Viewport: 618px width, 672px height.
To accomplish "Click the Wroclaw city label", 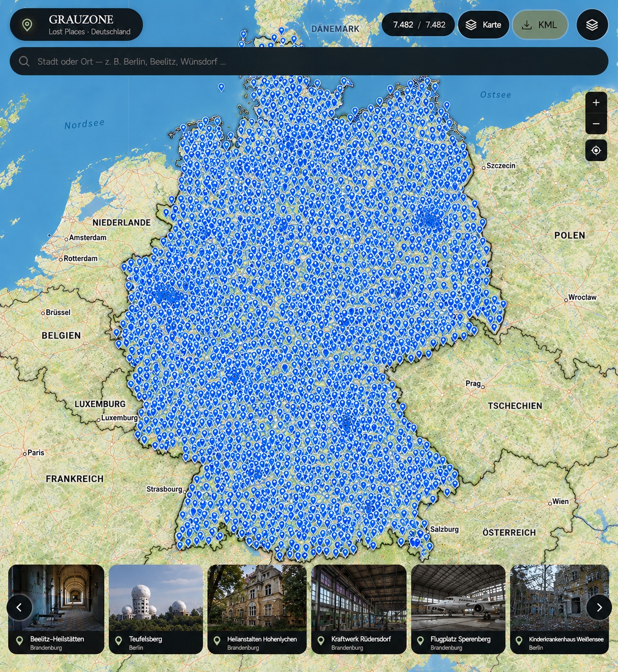I will (x=583, y=297).
